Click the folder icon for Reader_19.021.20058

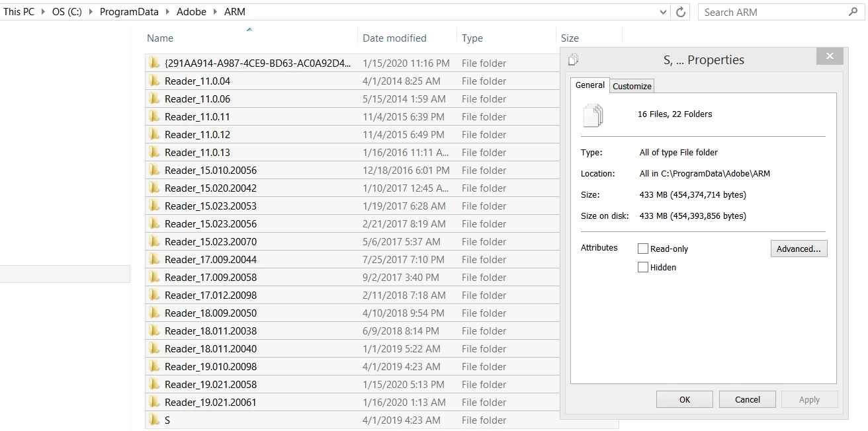(154, 384)
